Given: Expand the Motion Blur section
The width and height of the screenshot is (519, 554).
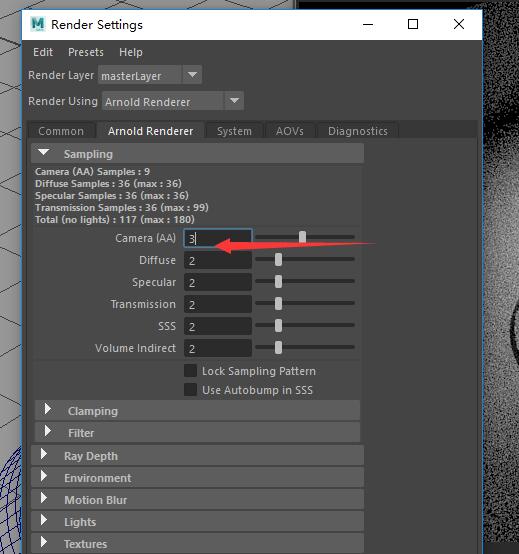Looking at the screenshot, I should (197, 499).
